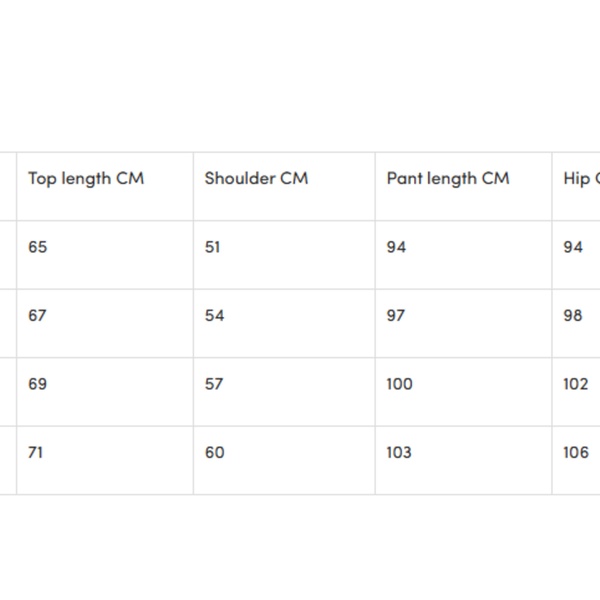Click top length value 69

(x=38, y=384)
